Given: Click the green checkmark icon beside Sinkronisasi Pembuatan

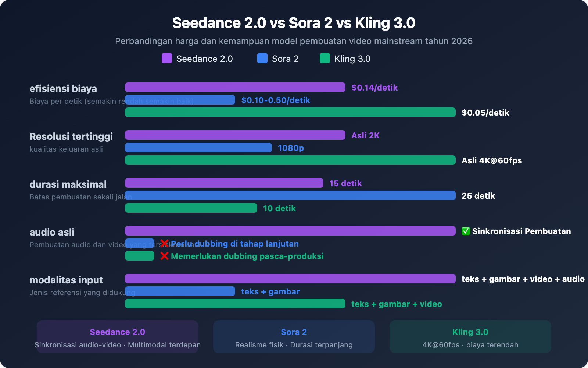Looking at the screenshot, I should pos(465,231).
